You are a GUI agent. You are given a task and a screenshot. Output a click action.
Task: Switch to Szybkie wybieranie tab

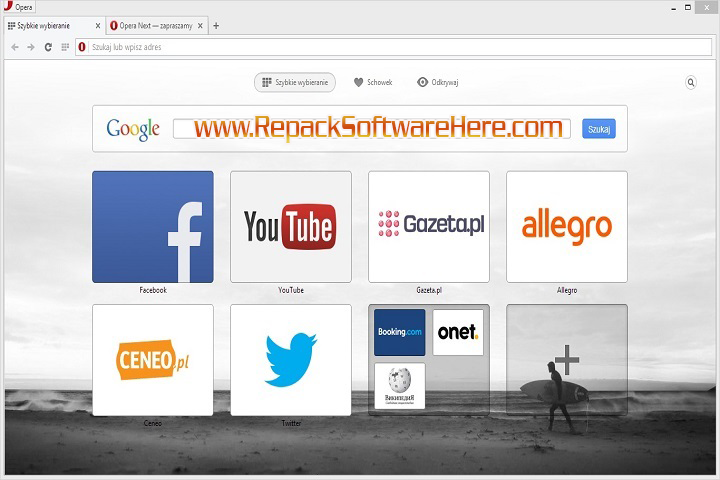click(55, 26)
